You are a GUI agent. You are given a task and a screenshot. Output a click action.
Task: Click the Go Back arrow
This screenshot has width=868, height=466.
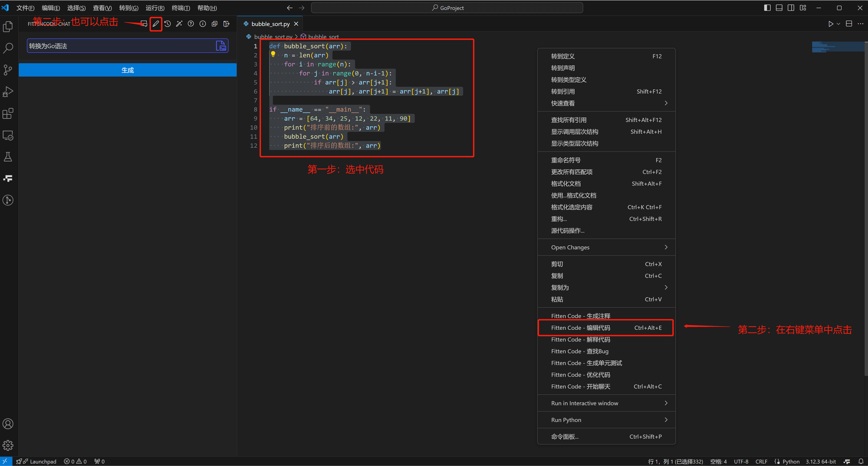289,8
